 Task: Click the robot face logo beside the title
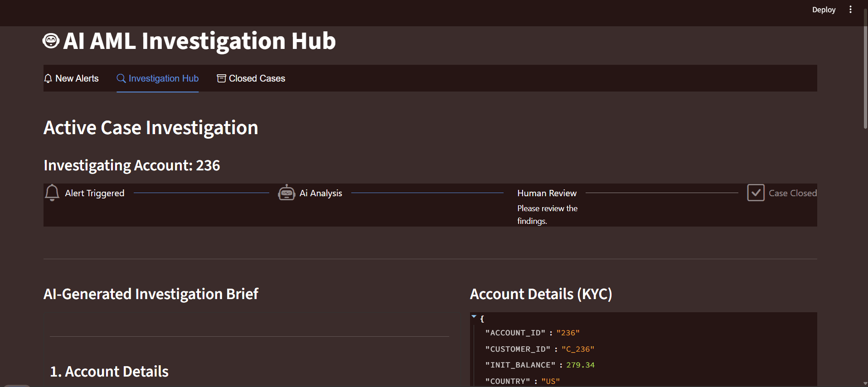(51, 41)
